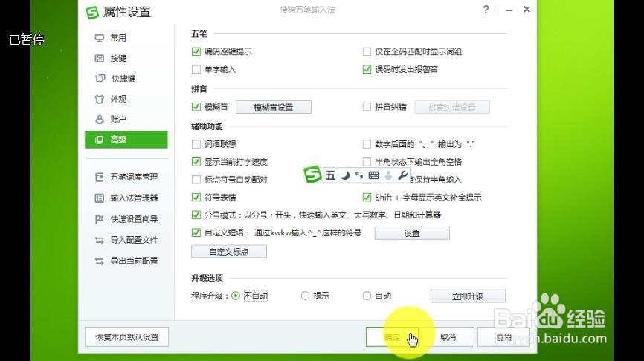Enable 数字后面的句号输出为点 checkbox
This screenshot has height=361, width=644.
click(367, 144)
